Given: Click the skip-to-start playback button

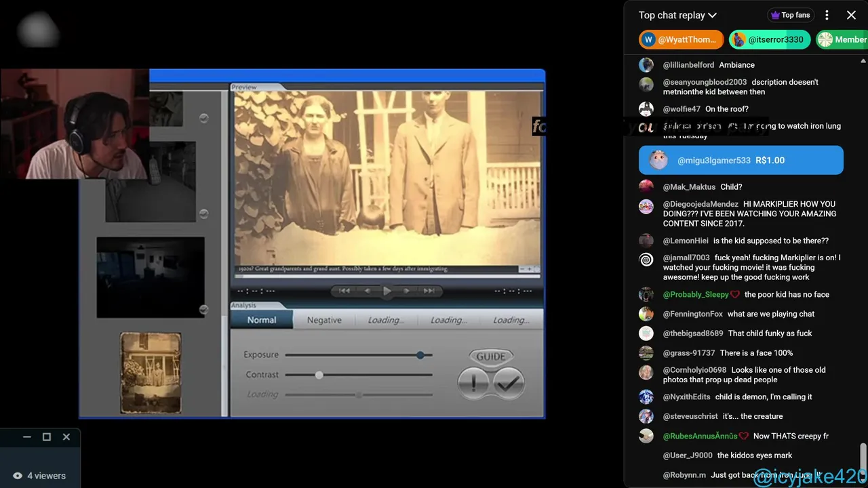Looking at the screenshot, I should click(x=344, y=291).
